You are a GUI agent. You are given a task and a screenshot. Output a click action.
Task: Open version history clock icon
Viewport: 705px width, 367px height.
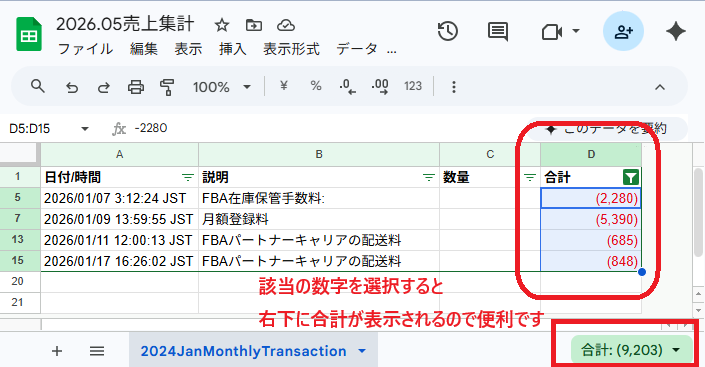pyautogui.click(x=447, y=31)
